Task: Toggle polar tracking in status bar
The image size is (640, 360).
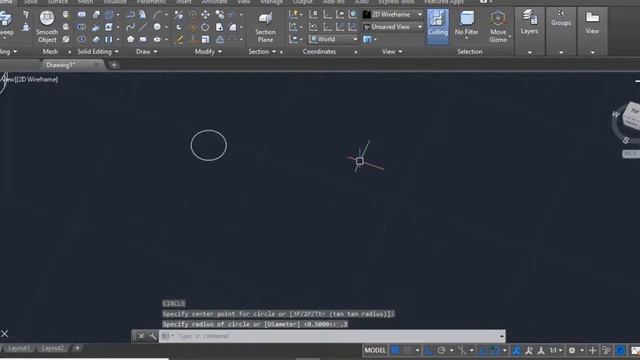Action: [x=441, y=350]
